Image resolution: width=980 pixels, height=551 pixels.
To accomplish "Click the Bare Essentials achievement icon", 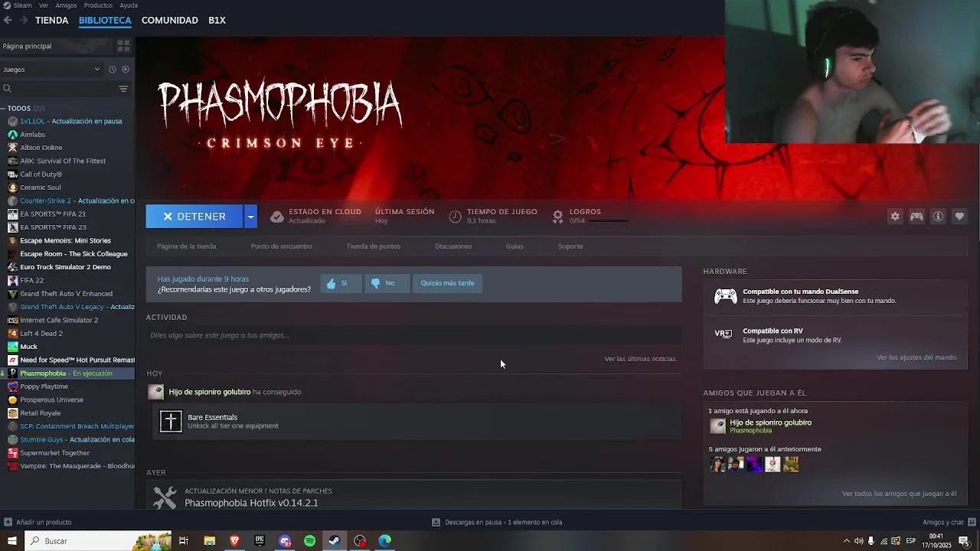I will pyautogui.click(x=171, y=421).
